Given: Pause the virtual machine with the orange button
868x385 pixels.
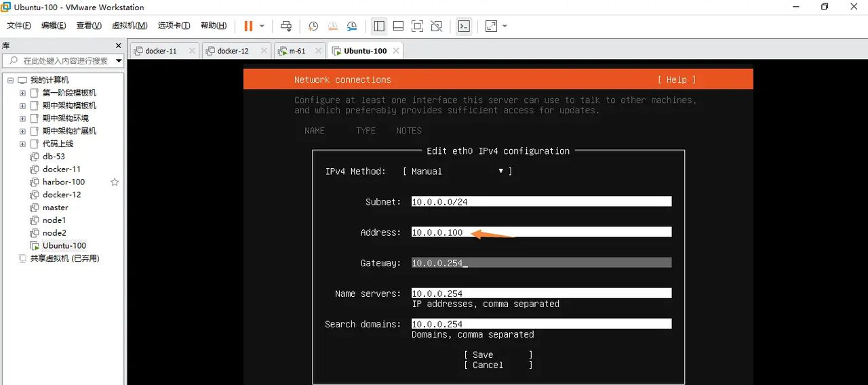Looking at the screenshot, I should click(248, 26).
